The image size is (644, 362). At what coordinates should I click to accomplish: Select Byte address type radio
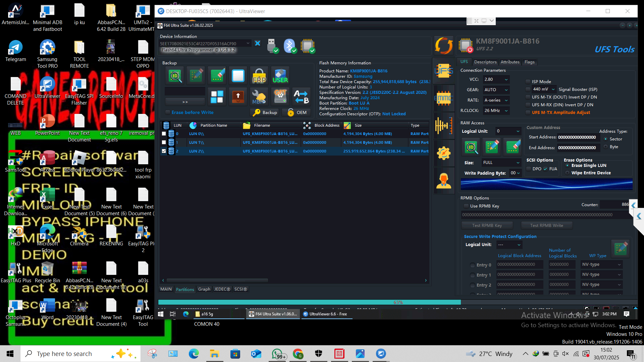point(605,147)
